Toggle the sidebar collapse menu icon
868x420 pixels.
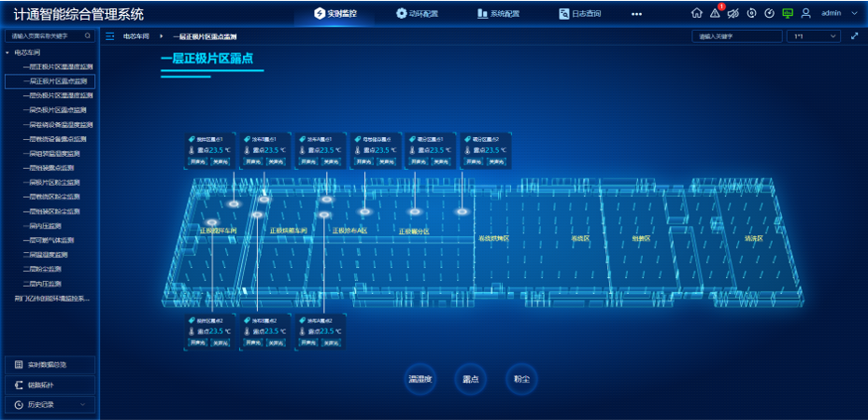(109, 36)
